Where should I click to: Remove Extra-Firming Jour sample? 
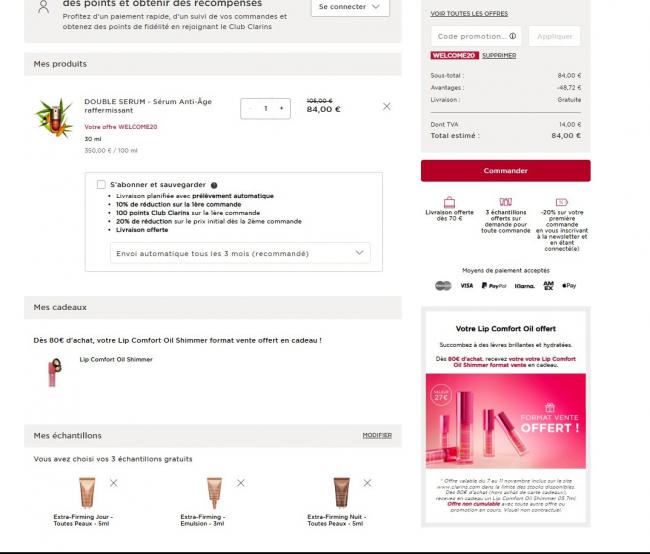114,483
